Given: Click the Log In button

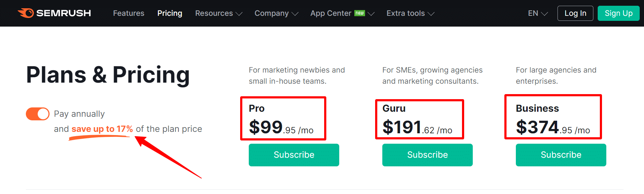Looking at the screenshot, I should [575, 13].
